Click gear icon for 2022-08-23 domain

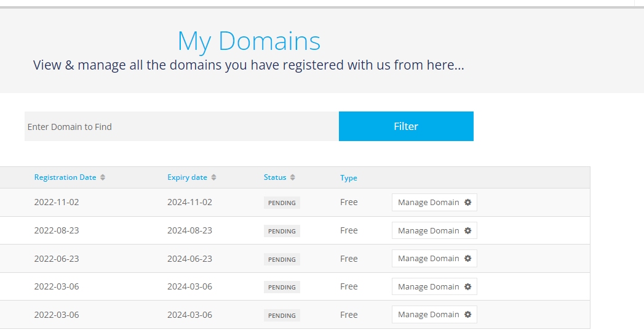coord(467,231)
